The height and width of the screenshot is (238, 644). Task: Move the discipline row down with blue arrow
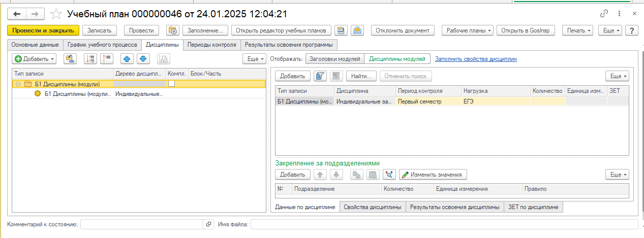[x=143, y=59]
